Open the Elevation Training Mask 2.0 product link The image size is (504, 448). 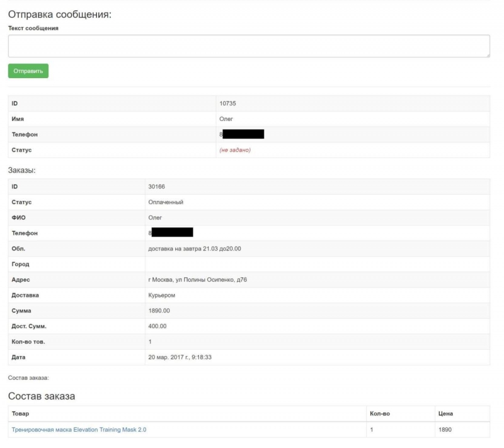coord(79,430)
